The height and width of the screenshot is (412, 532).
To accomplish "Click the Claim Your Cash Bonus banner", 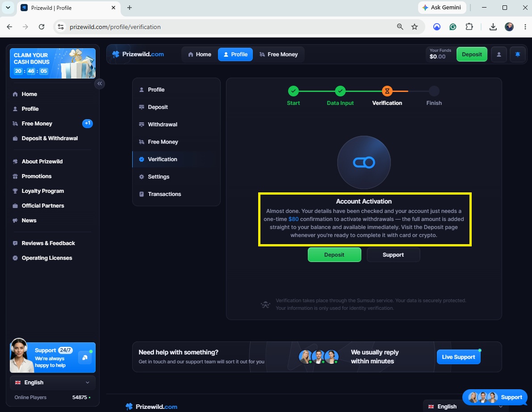I will tap(53, 63).
